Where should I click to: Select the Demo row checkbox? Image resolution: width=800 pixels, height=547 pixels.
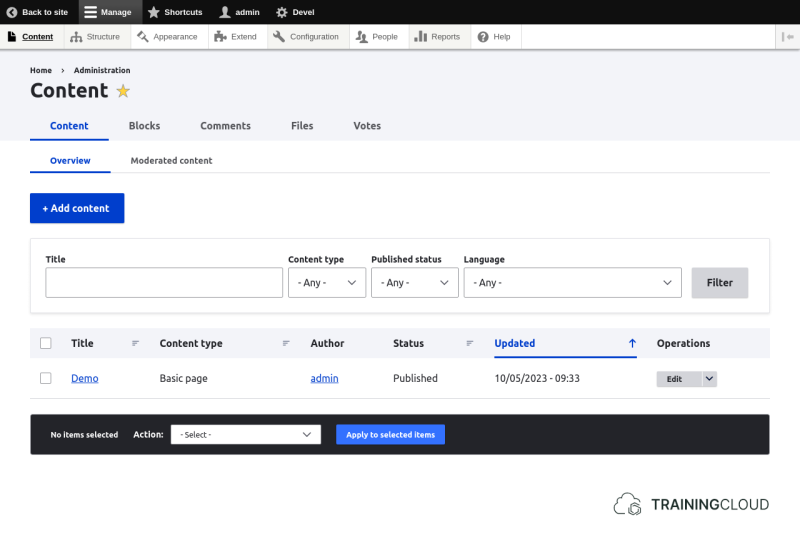[46, 378]
